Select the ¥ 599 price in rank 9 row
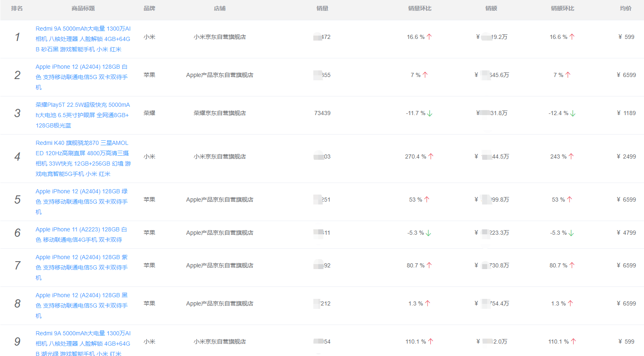This screenshot has height=356, width=644. 626,342
